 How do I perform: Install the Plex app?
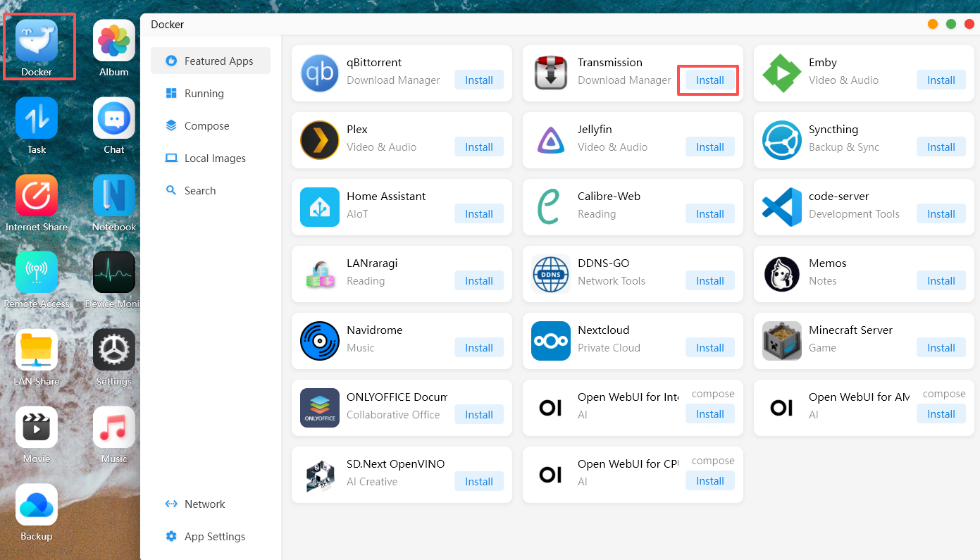point(479,147)
